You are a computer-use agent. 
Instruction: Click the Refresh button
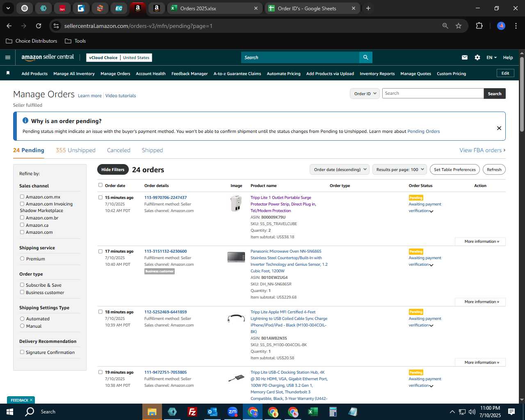494,169
